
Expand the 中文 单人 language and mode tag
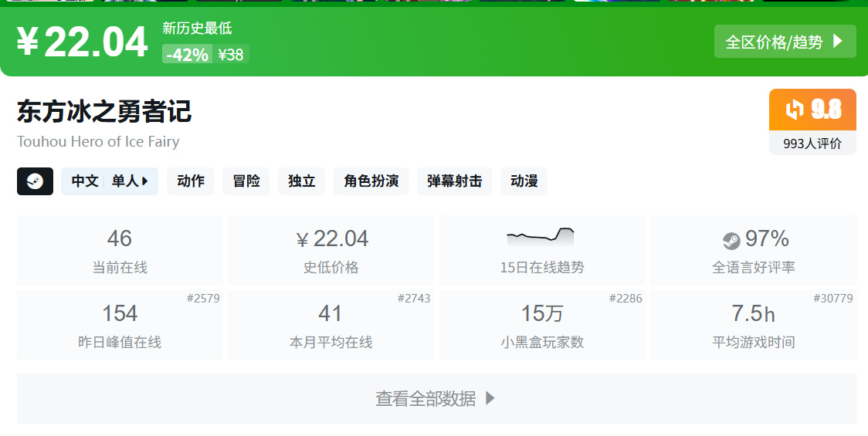click(110, 181)
